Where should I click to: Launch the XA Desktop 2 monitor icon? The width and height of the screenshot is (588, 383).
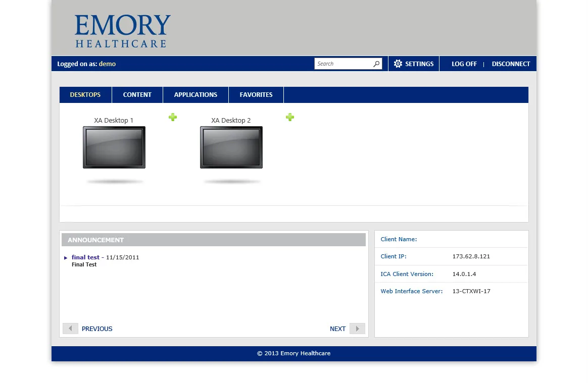point(231,147)
